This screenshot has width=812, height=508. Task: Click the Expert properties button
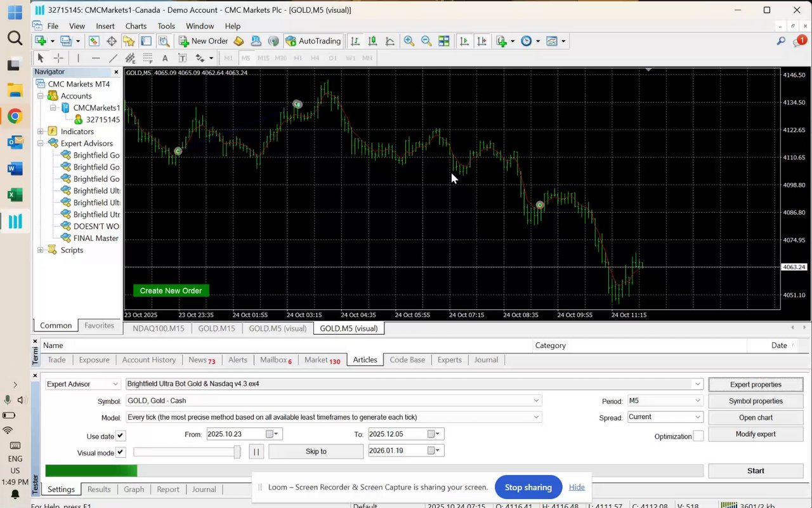click(756, 384)
